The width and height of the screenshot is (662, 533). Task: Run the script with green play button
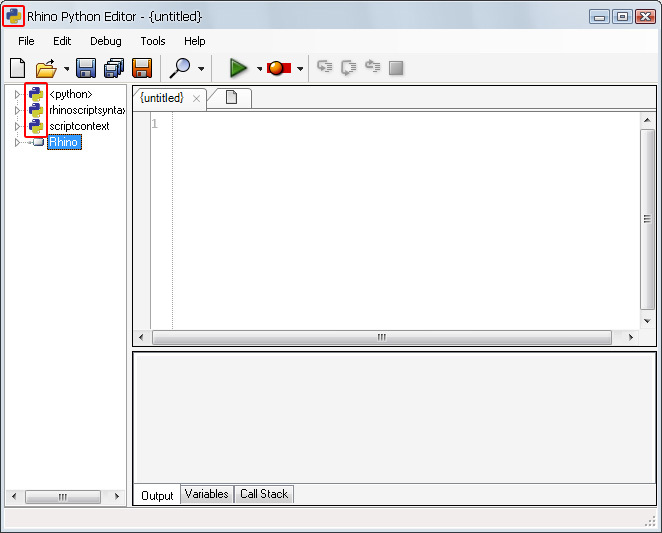tap(238, 68)
